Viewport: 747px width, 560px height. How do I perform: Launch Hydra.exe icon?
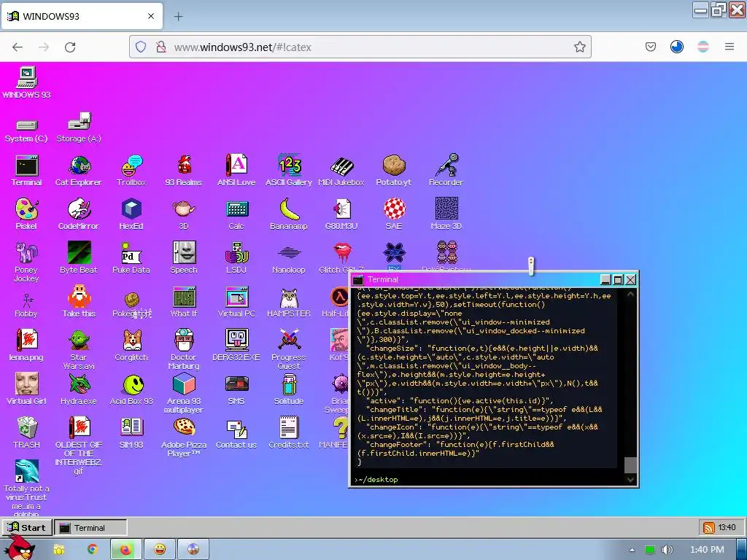click(x=79, y=389)
